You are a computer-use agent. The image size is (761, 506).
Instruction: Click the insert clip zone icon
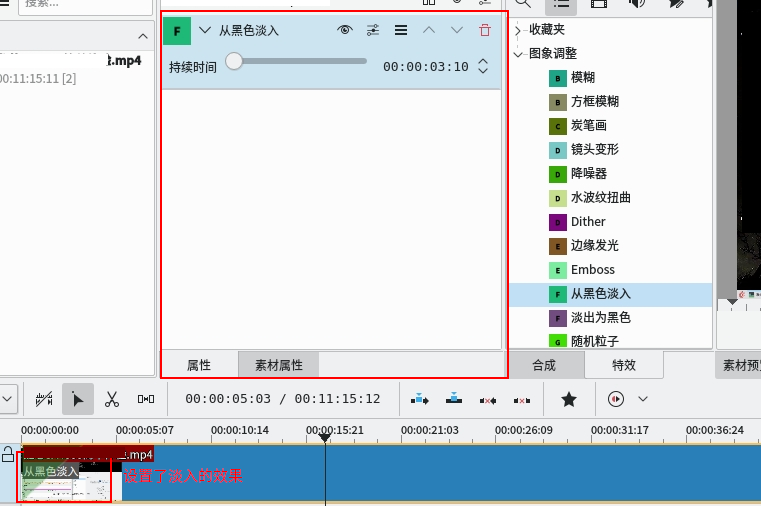click(x=420, y=399)
